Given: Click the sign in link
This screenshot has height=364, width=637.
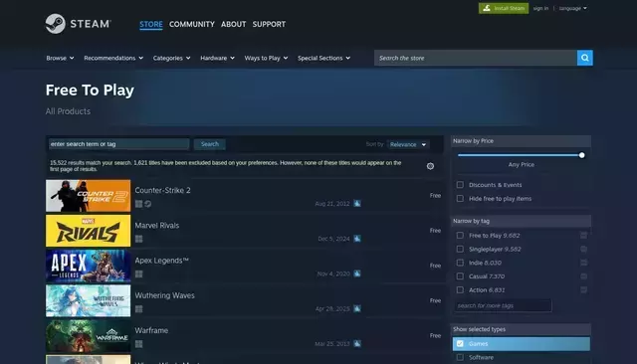Looking at the screenshot, I should pos(540,8).
